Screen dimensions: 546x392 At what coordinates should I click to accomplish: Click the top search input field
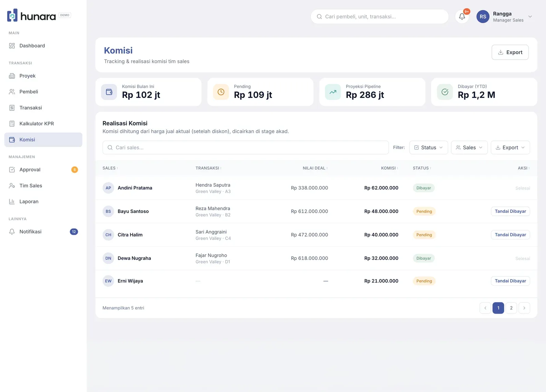tap(379, 16)
